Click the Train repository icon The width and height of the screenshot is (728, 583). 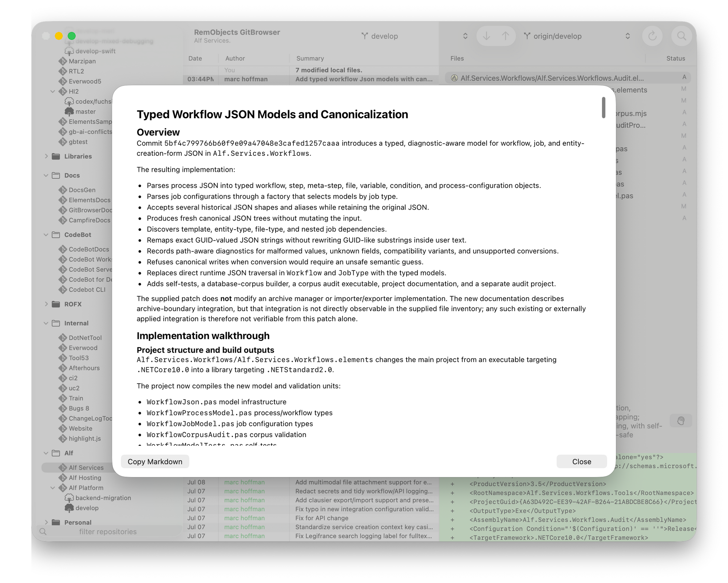point(63,398)
